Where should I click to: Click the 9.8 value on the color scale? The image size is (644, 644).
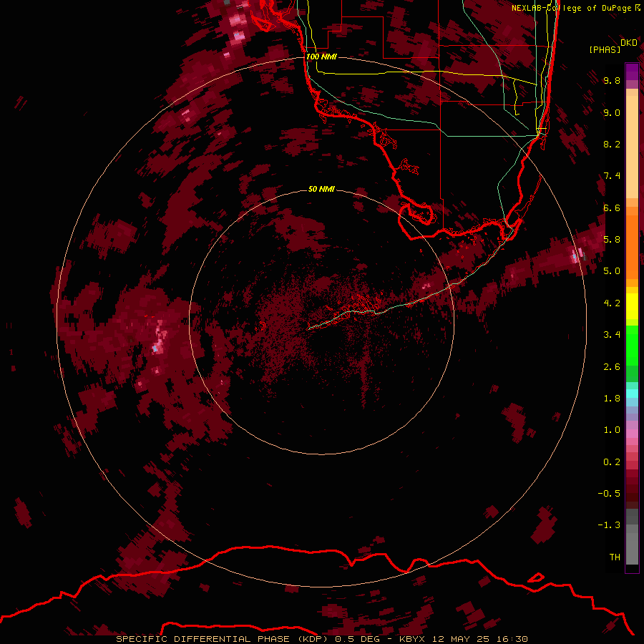pyautogui.click(x=612, y=80)
